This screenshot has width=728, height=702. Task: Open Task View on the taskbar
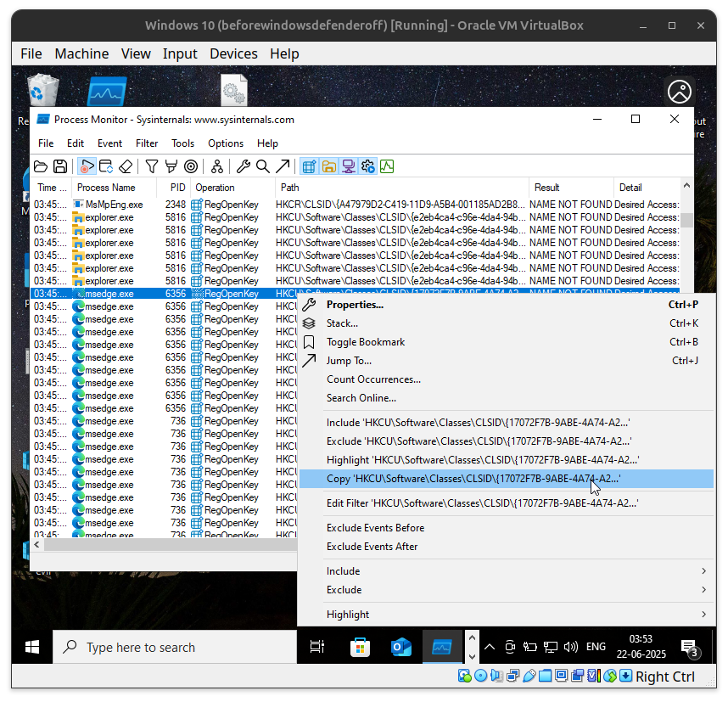317,647
